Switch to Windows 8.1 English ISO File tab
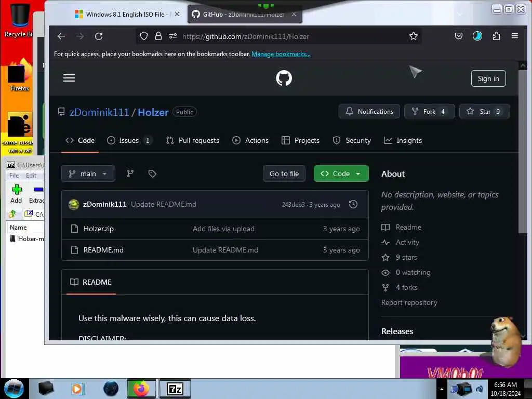The width and height of the screenshot is (532, 399). click(127, 14)
